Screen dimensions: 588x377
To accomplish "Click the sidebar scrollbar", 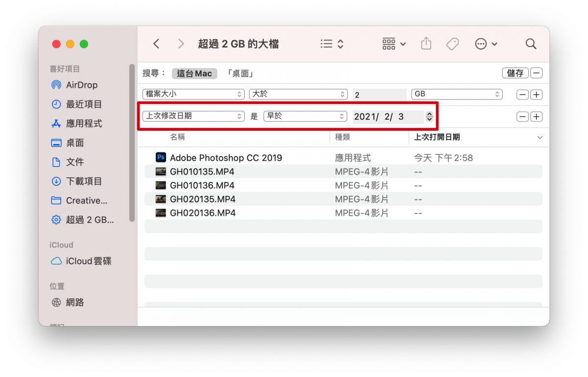I will point(132,143).
